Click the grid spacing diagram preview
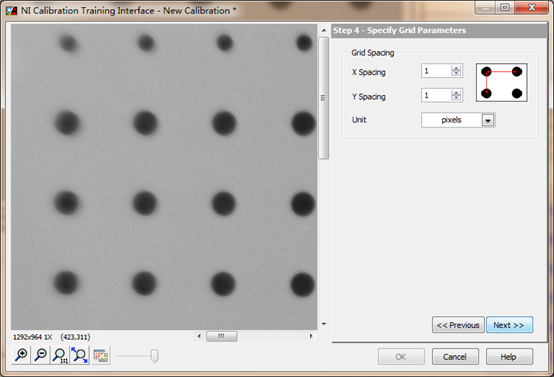Viewport: 554px width, 377px height. (501, 83)
